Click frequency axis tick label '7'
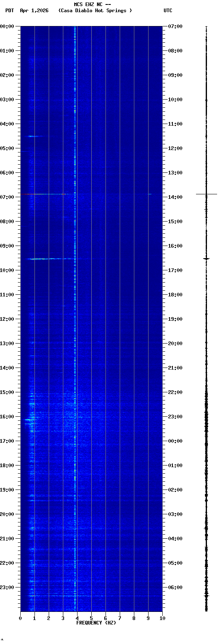This screenshot has width=224, height=644. 120,618
